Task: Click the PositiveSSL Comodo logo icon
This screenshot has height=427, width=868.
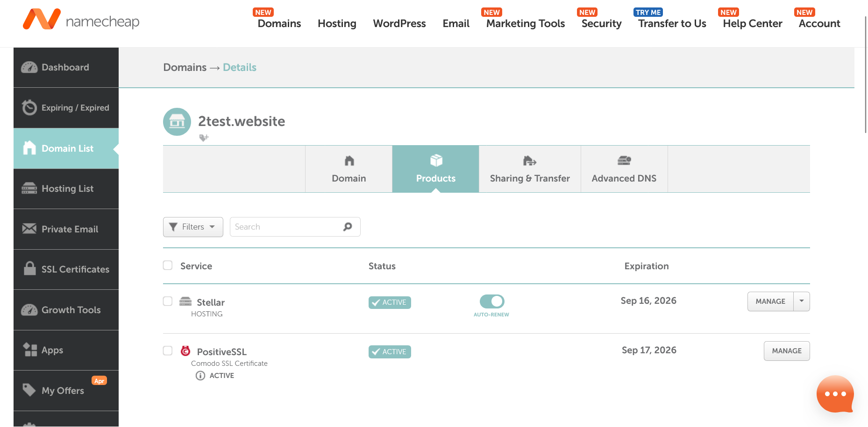Action: (x=185, y=350)
